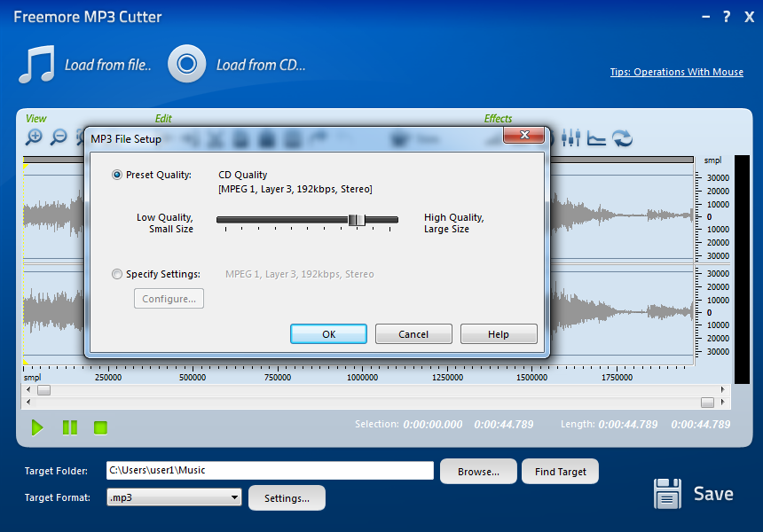Start playback with the green Play button
The height and width of the screenshot is (532, 763).
point(37,428)
